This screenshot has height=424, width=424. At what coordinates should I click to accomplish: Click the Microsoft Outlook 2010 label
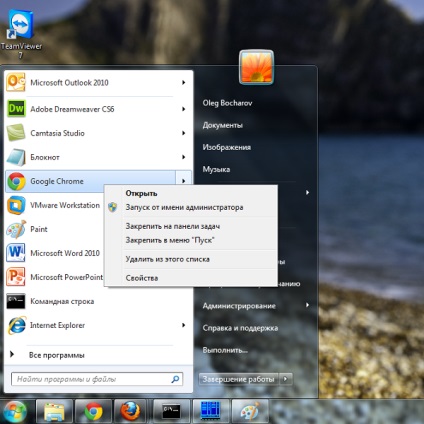click(69, 83)
